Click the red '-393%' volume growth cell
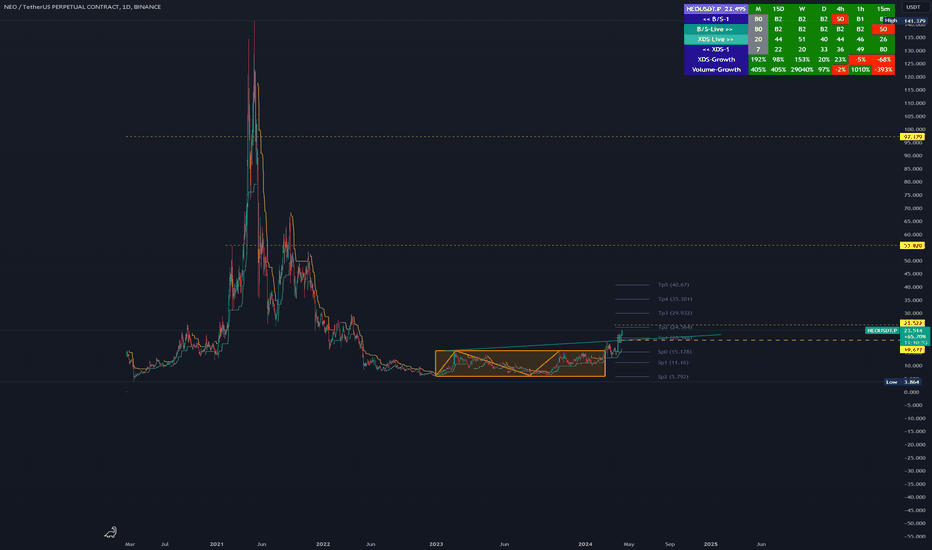The height and width of the screenshot is (550, 932). 883,70
